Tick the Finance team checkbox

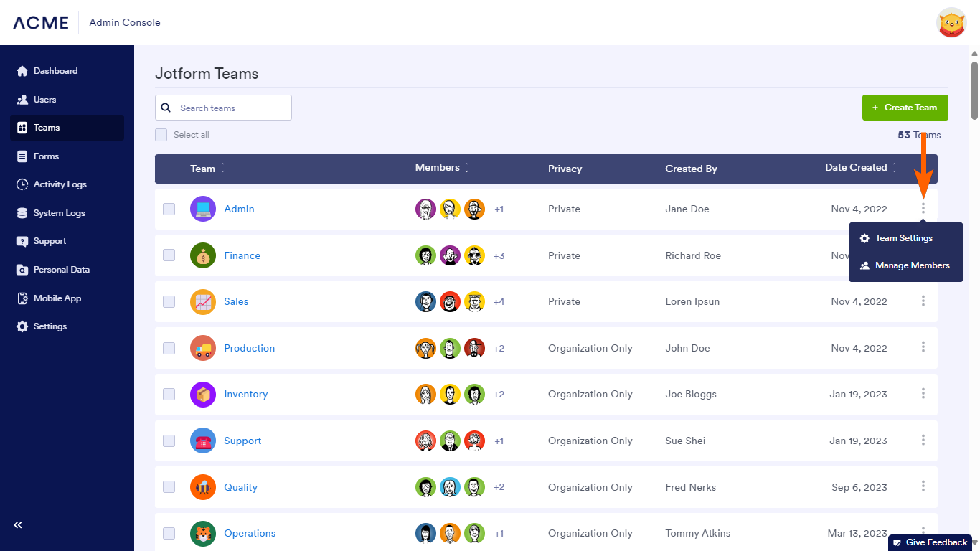tap(169, 255)
